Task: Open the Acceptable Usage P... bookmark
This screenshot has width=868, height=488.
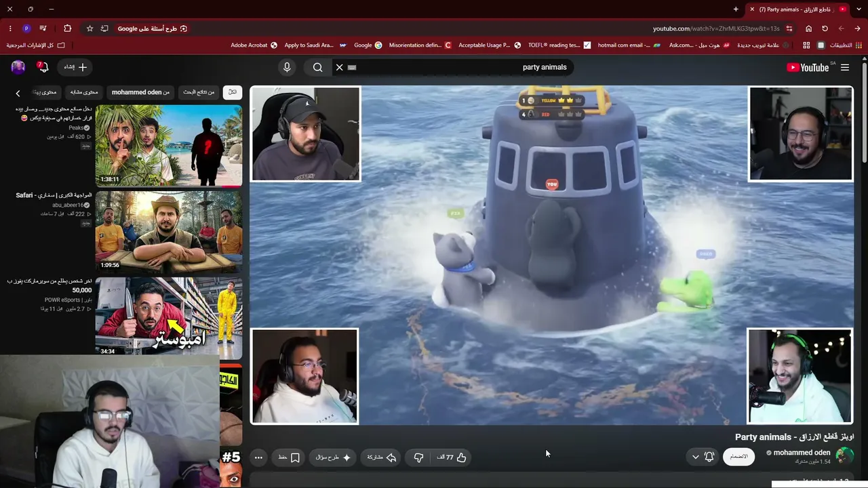Action: 490,45
